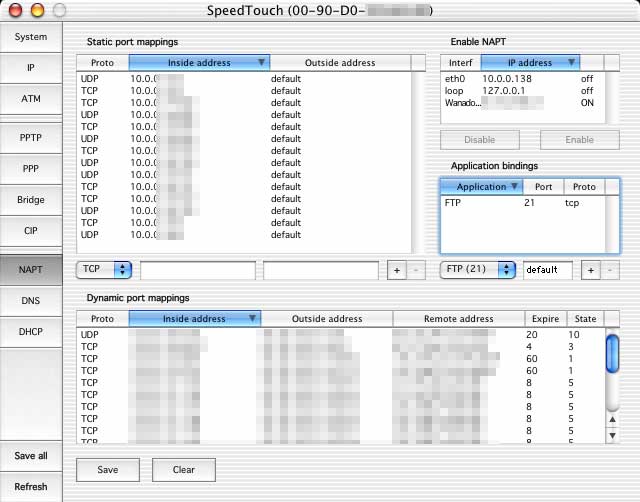This screenshot has height=502, width=640.
Task: Sort dynamic mappings by State column
Action: pos(585,319)
